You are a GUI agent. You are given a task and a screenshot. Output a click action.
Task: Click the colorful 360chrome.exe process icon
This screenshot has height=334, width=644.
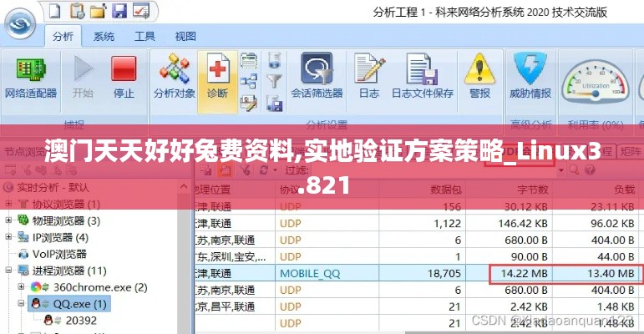pos(36,286)
